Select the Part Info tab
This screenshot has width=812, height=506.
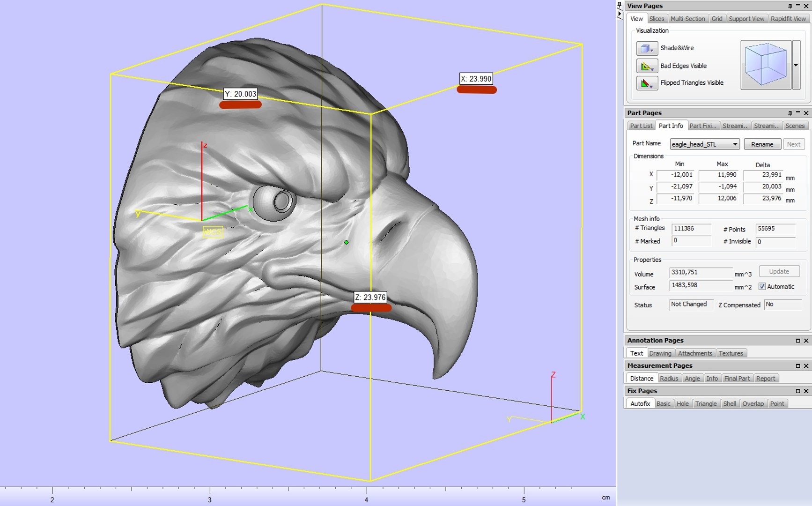671,126
